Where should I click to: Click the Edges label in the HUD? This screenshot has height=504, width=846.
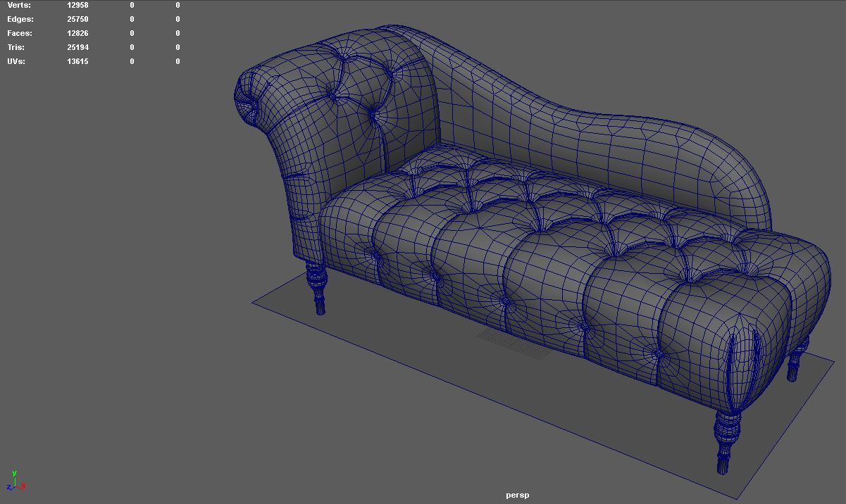tap(20, 19)
